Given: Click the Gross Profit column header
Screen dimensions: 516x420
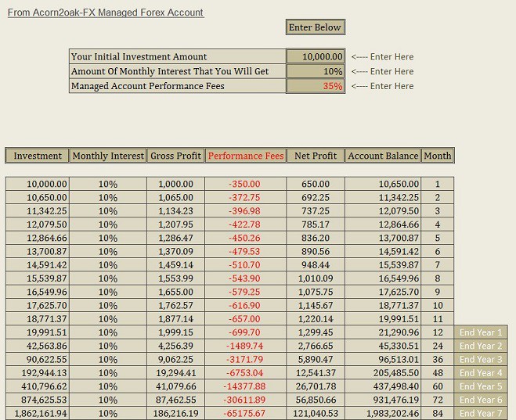Looking at the screenshot, I should click(x=175, y=156).
